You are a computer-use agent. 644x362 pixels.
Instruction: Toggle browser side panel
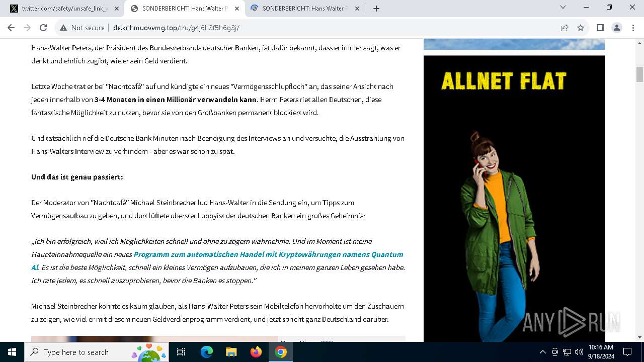pos(600,28)
